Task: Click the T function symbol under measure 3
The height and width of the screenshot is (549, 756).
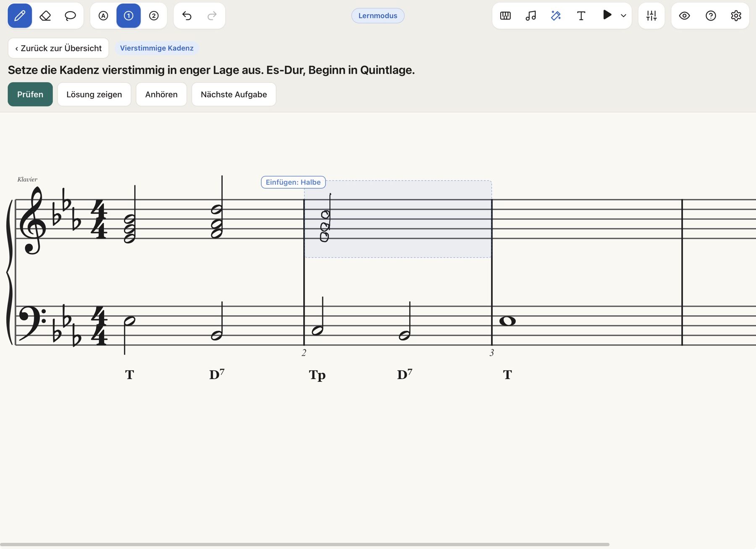Action: (x=507, y=375)
